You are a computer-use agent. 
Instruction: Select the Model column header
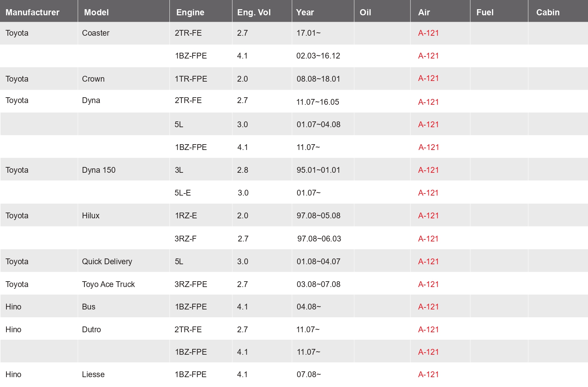[96, 12]
